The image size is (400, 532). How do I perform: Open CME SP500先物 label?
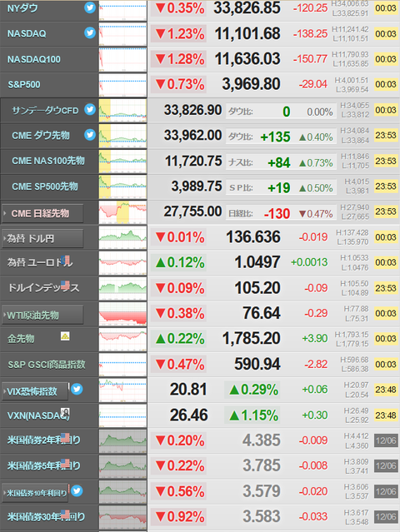[x=45, y=186]
